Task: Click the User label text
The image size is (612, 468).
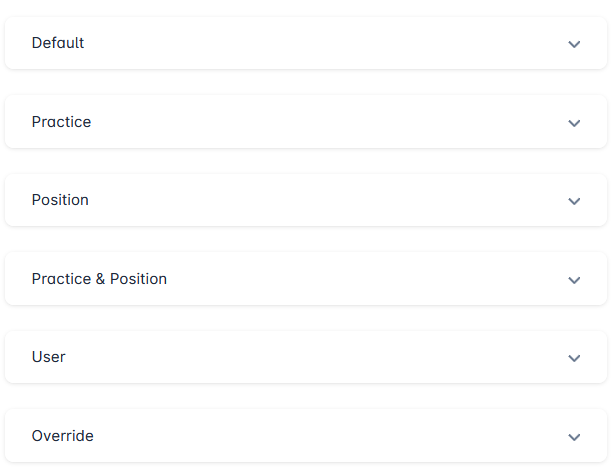Action: [x=48, y=357]
